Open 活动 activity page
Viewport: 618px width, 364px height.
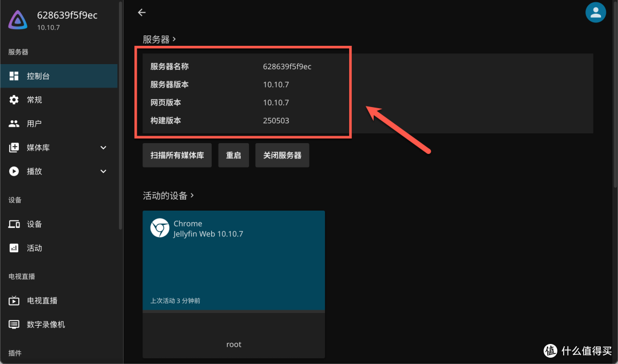point(59,248)
